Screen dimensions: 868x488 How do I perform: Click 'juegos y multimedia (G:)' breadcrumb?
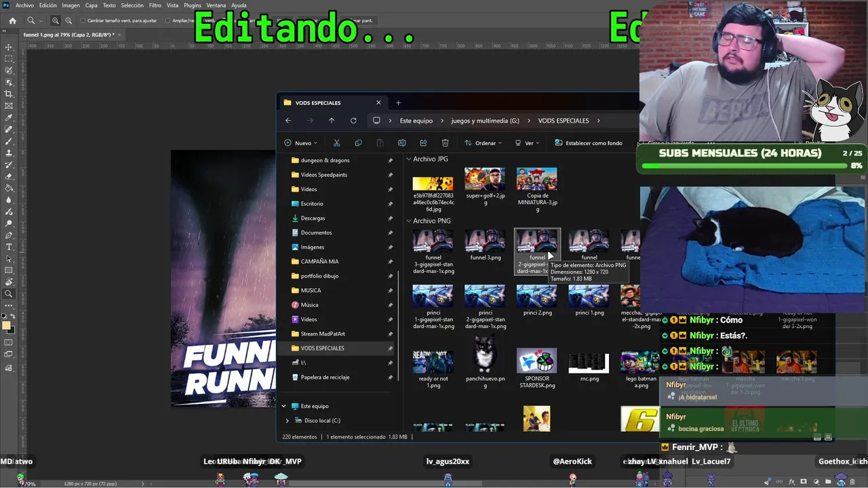coord(486,121)
